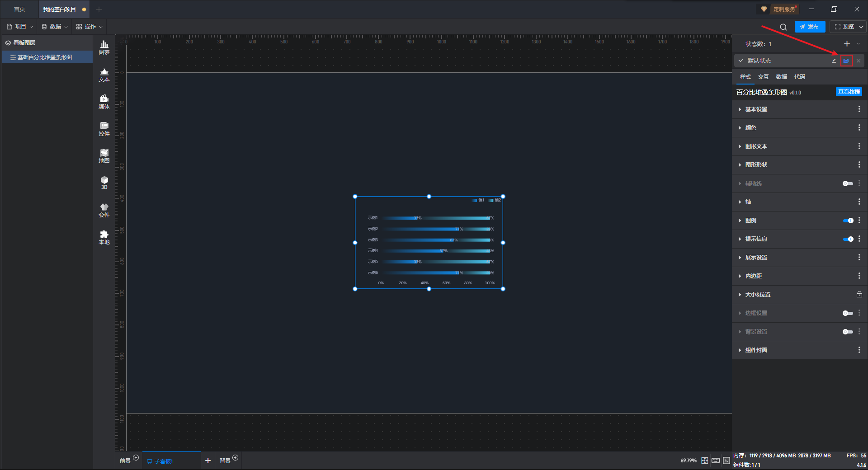Screen dimensions: 868x470
Task: Open the 媒体 media component library
Action: pyautogui.click(x=104, y=102)
